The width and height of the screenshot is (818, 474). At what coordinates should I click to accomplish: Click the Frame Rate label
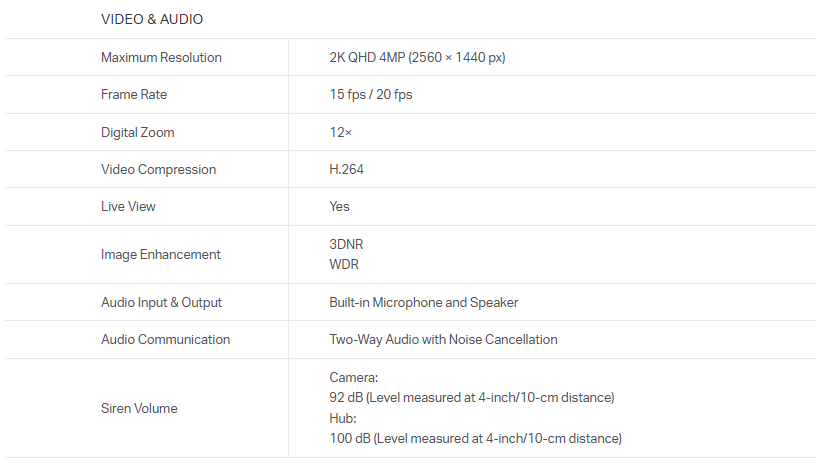134,95
